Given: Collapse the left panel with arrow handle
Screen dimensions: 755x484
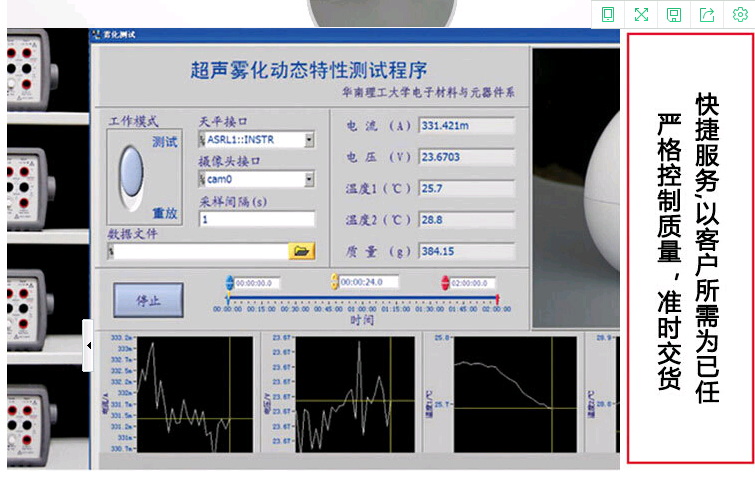Looking at the screenshot, I should 87,345.
